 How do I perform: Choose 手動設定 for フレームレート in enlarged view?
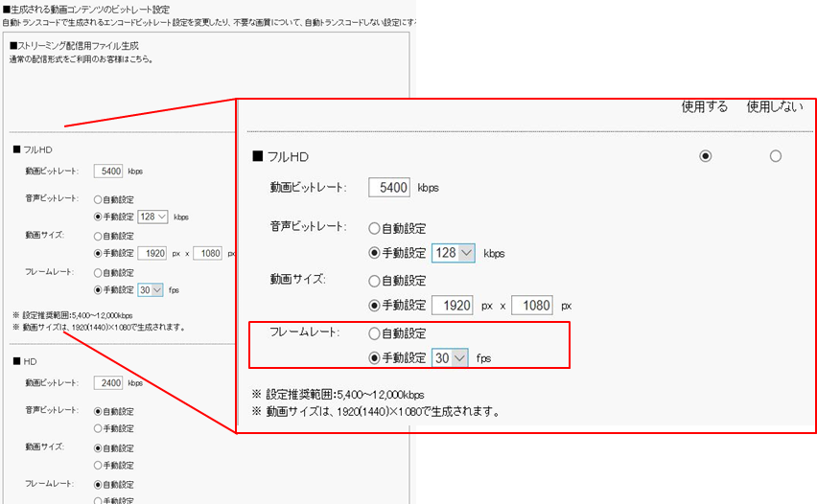tap(375, 357)
